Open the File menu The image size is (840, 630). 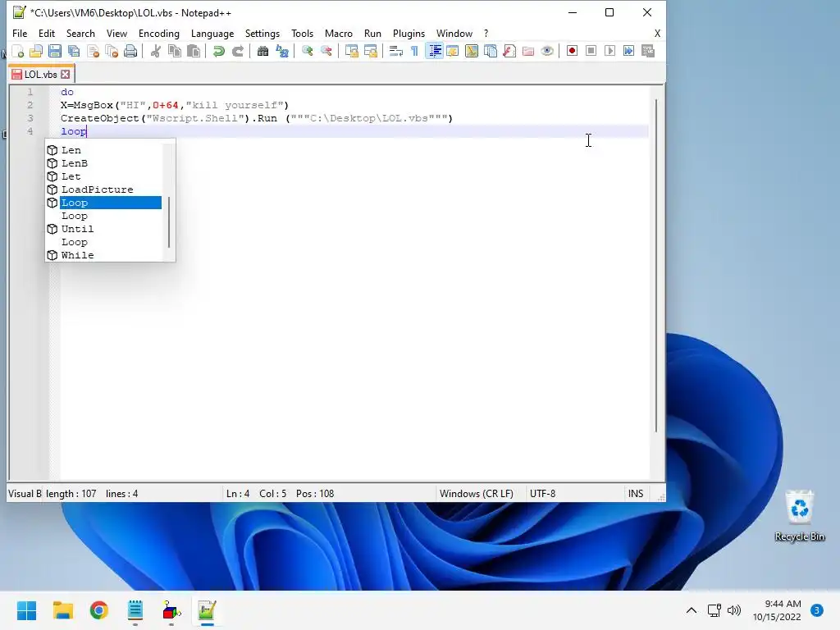point(20,33)
